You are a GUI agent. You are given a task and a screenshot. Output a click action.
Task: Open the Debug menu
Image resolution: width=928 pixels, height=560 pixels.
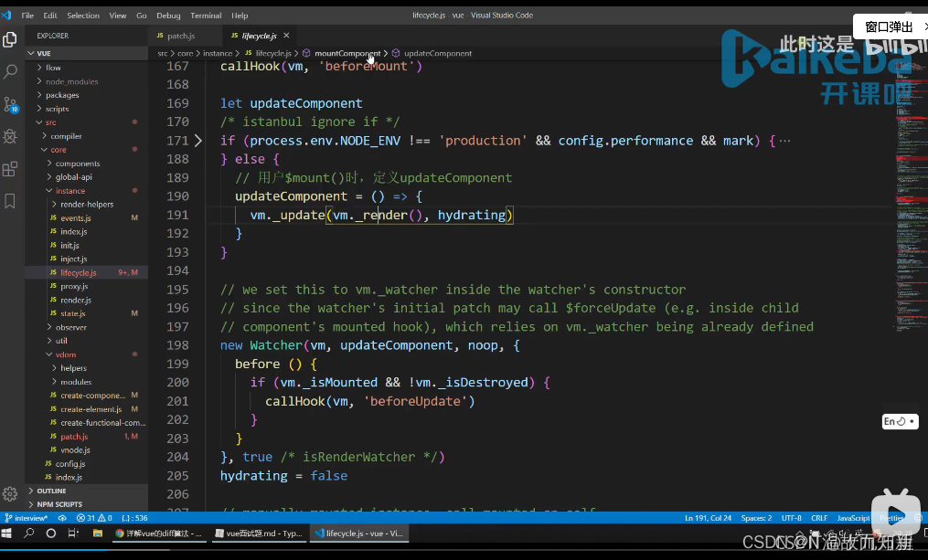168,16
